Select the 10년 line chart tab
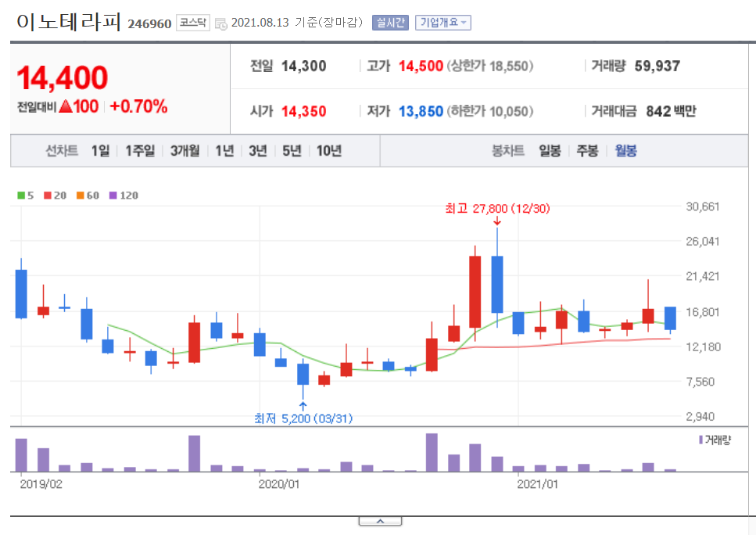 click(329, 151)
